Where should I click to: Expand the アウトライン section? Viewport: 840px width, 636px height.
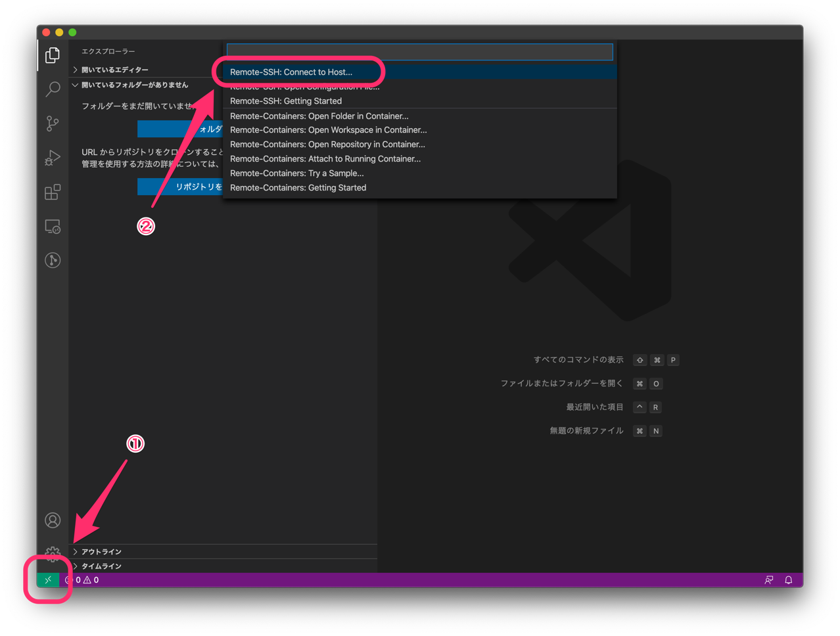point(223,552)
